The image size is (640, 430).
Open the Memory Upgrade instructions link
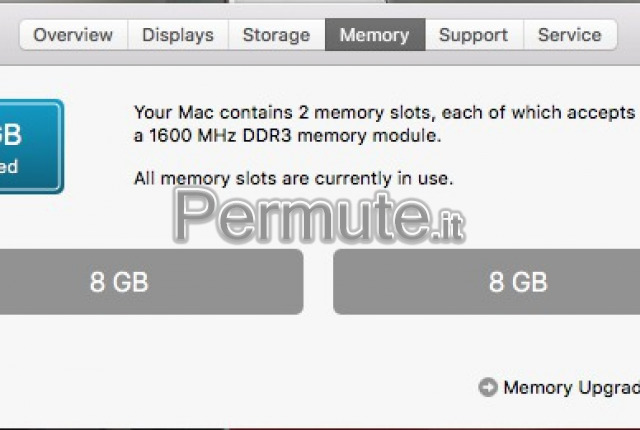tap(571, 388)
